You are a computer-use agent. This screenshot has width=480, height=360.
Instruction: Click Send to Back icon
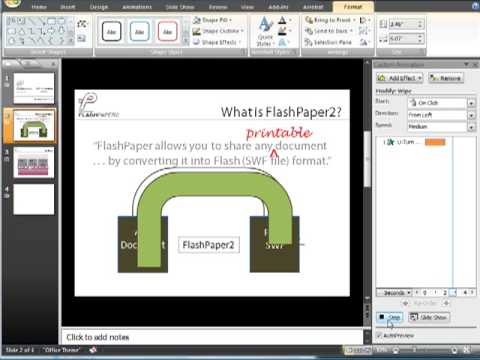[309, 31]
